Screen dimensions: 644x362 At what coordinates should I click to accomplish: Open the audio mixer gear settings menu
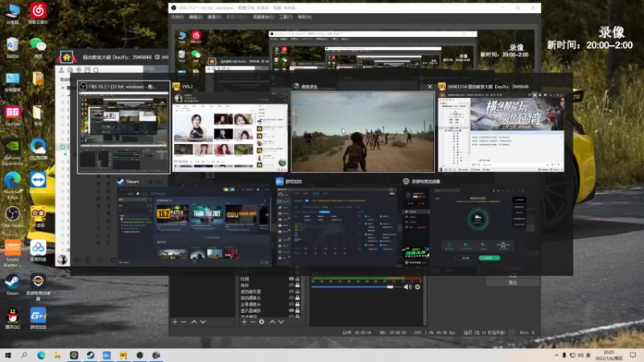pos(417,286)
